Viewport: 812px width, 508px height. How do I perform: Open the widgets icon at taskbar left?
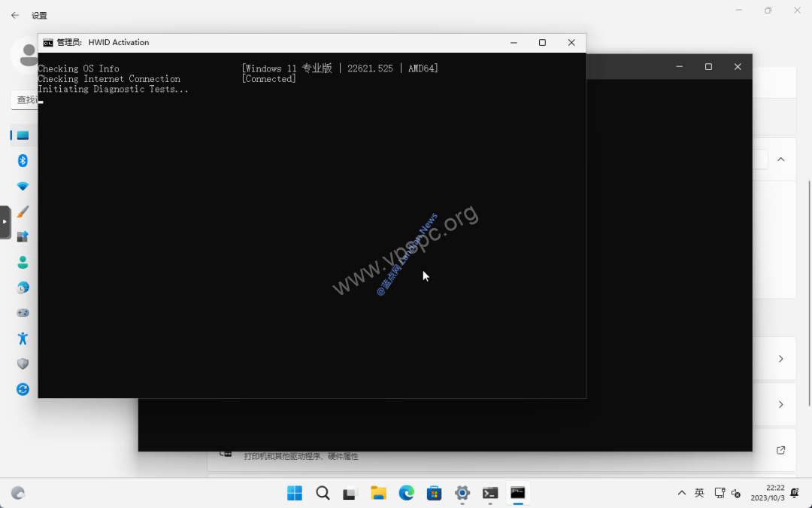18,493
